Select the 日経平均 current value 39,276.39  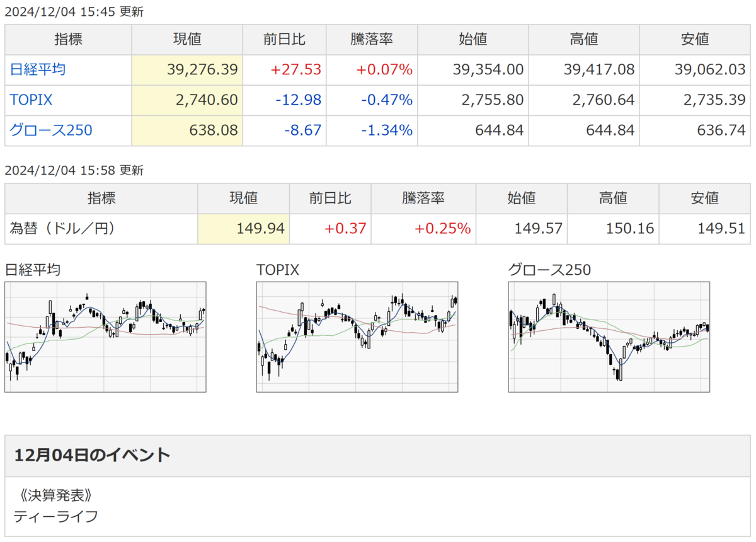click(203, 69)
